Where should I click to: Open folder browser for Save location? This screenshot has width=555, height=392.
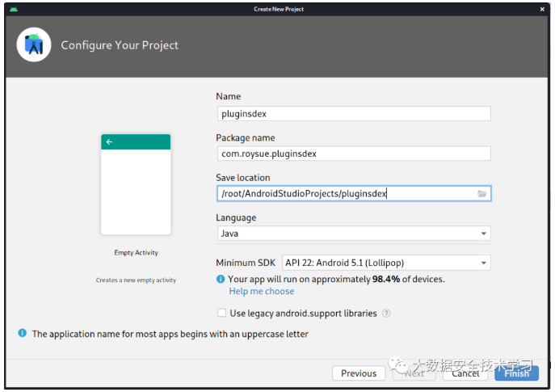(481, 194)
